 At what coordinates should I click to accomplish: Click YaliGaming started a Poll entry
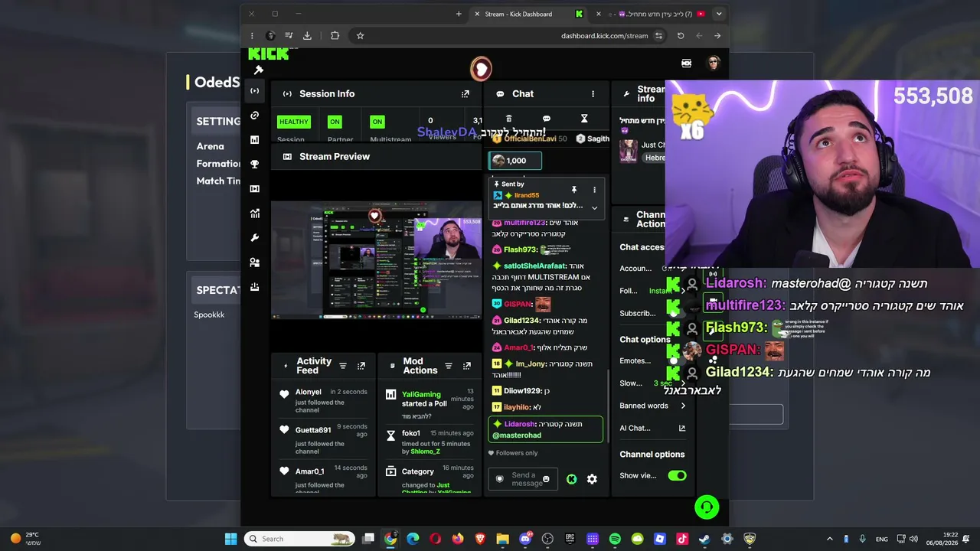[430, 403]
